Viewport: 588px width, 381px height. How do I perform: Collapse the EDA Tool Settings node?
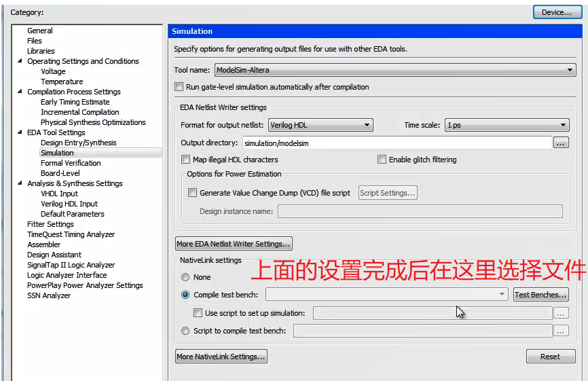20,132
